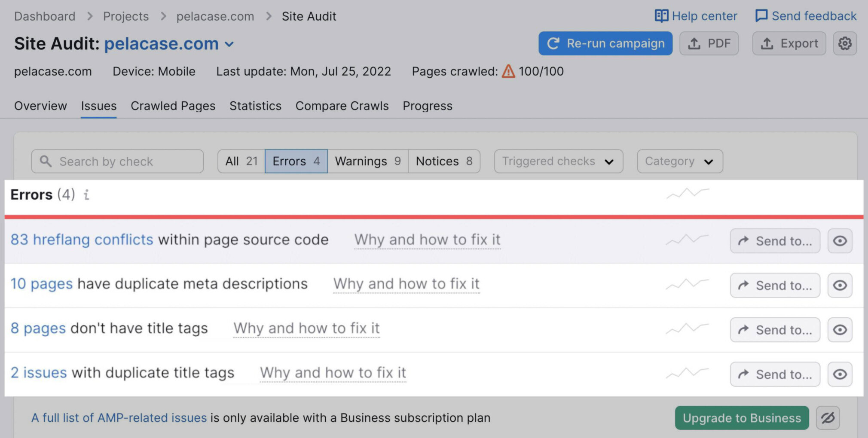
Task: Open trend graph for duplicate meta descriptions row
Action: pyautogui.click(x=687, y=284)
